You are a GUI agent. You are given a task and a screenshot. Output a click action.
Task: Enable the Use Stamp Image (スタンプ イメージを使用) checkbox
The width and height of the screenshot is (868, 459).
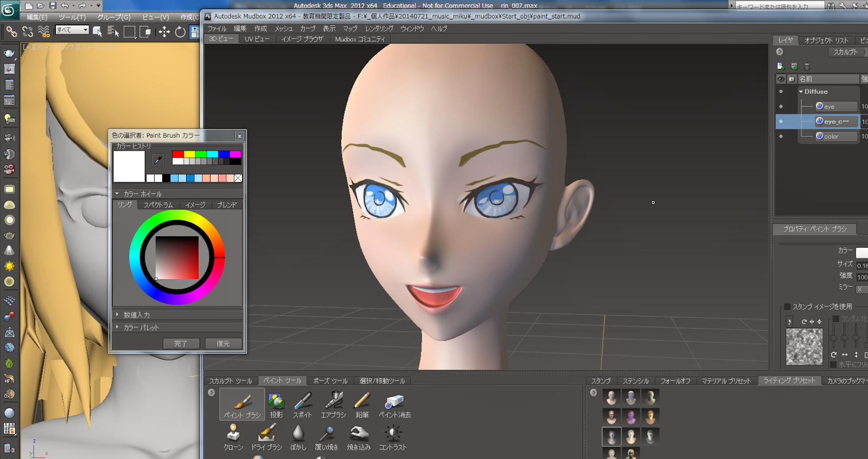(788, 307)
